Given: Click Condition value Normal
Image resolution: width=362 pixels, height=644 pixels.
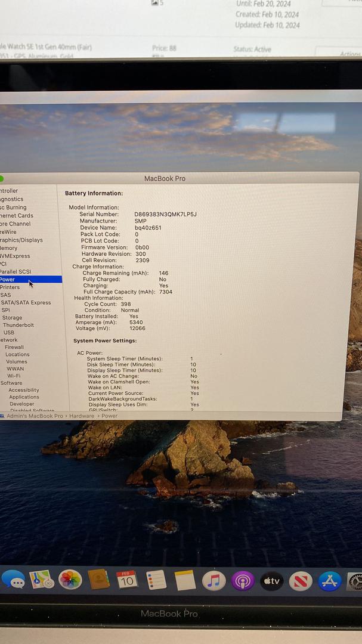Looking at the screenshot, I should (130, 311).
